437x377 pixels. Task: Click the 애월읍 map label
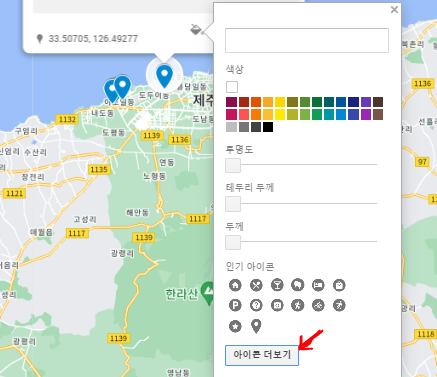click(x=41, y=232)
